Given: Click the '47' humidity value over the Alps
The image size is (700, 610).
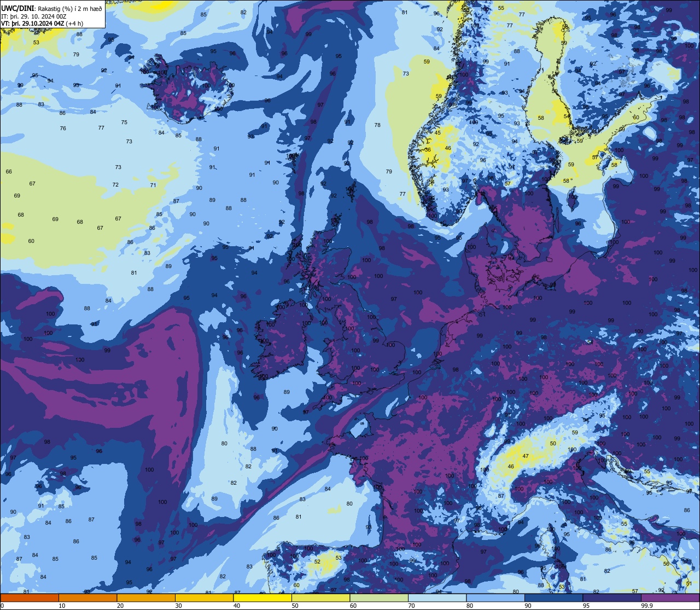Looking at the screenshot, I should coord(526,456).
